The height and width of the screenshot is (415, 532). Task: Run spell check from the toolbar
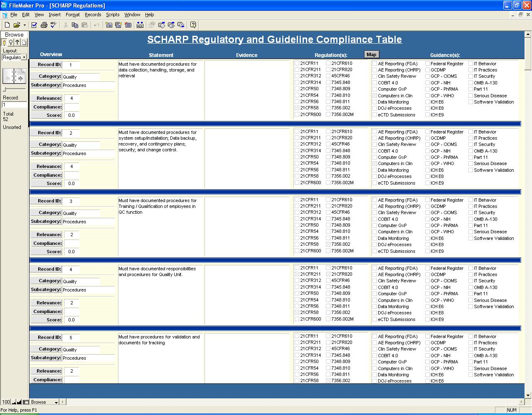pyautogui.click(x=53, y=25)
